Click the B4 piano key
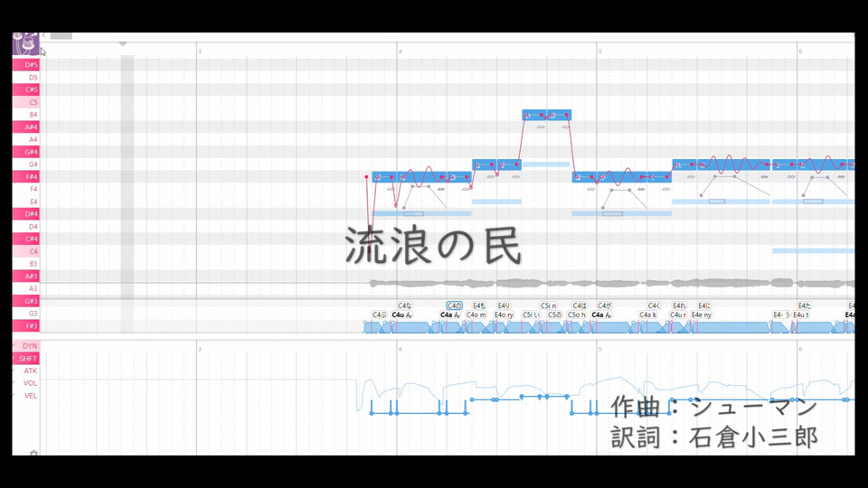 coord(26,115)
